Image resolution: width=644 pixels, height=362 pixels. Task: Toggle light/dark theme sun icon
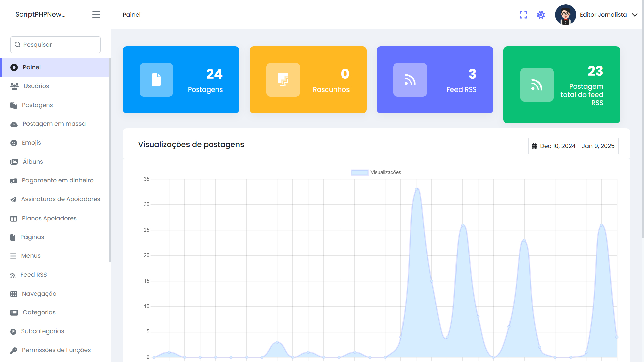tap(541, 15)
